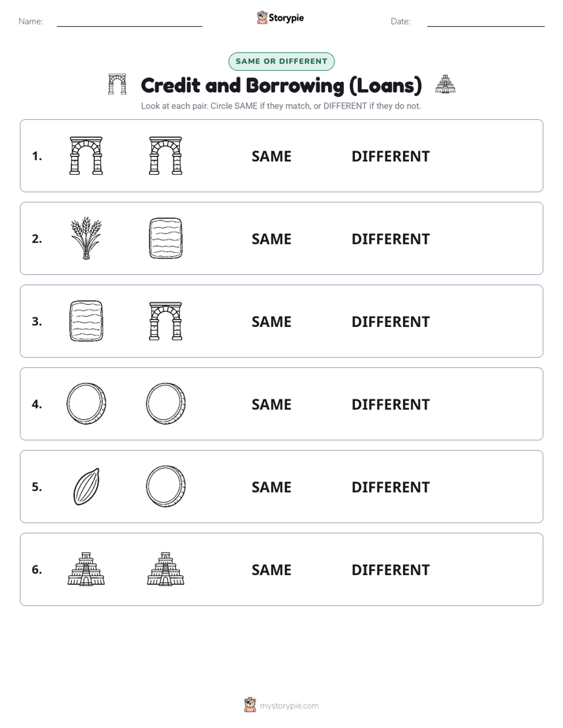Viewport: 563px width, 728px height.
Task: Click the Storypie bear logo at top
Action: point(262,17)
